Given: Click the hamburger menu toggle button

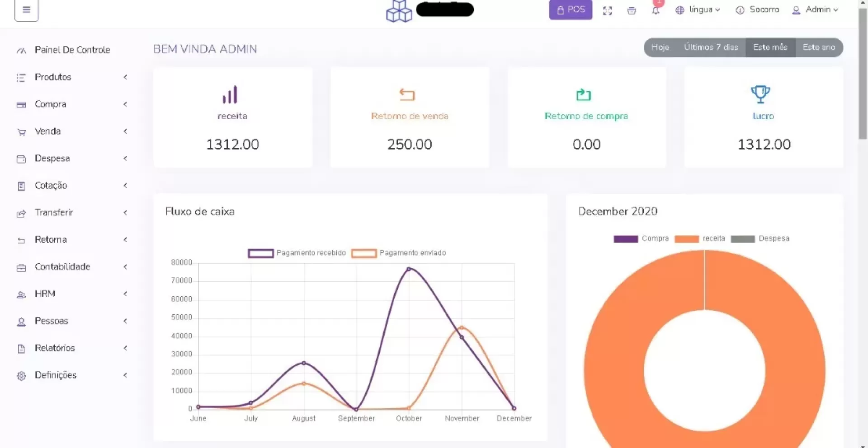Looking at the screenshot, I should 26,9.
